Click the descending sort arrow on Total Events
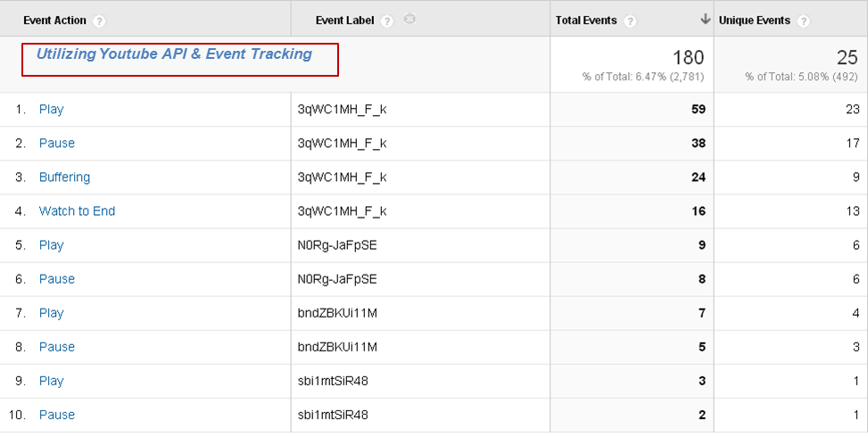Screen dimensions: 868x437 [x=705, y=20]
